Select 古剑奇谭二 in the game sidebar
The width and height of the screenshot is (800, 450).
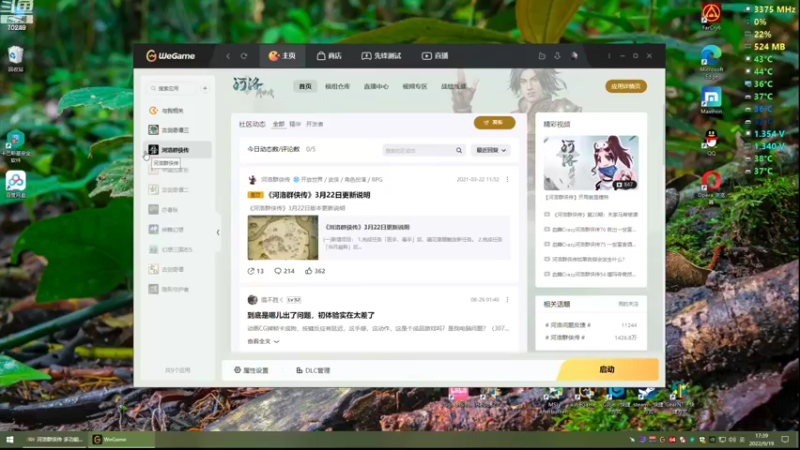(x=177, y=190)
